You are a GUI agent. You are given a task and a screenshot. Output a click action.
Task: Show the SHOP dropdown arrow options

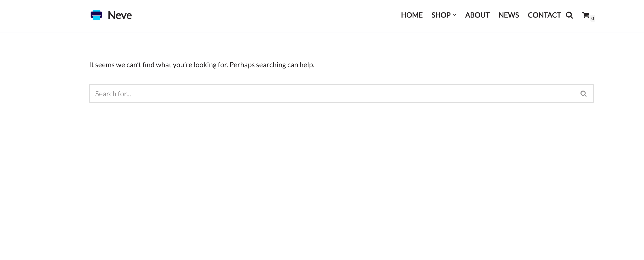point(454,15)
